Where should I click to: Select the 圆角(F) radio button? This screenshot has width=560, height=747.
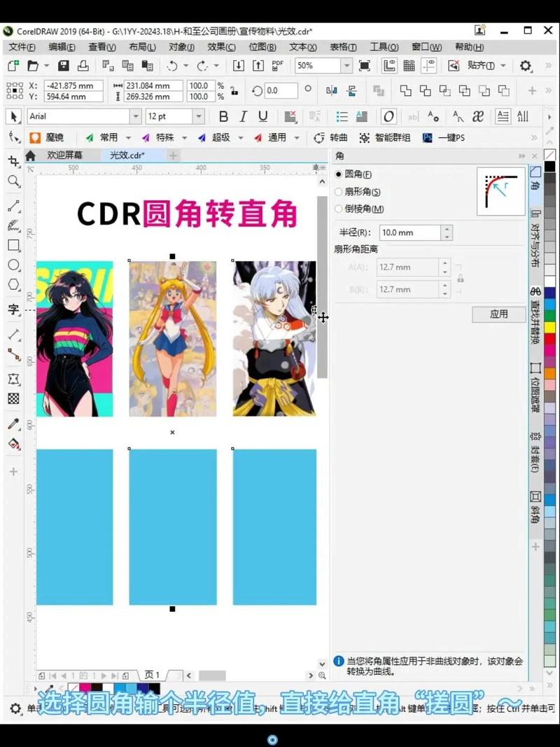click(339, 174)
